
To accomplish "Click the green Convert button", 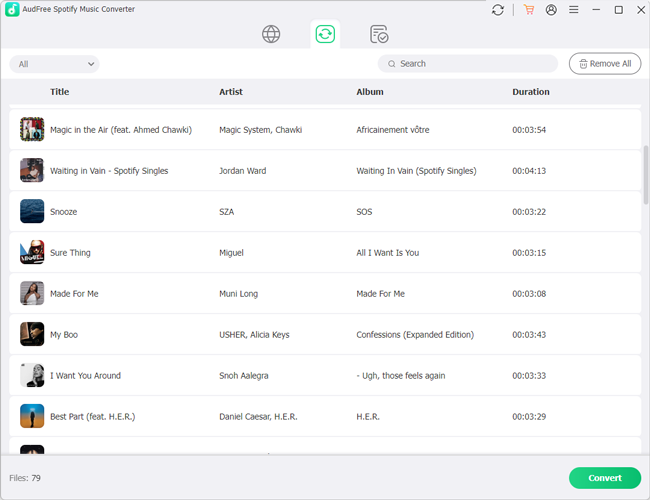I will click(x=605, y=478).
